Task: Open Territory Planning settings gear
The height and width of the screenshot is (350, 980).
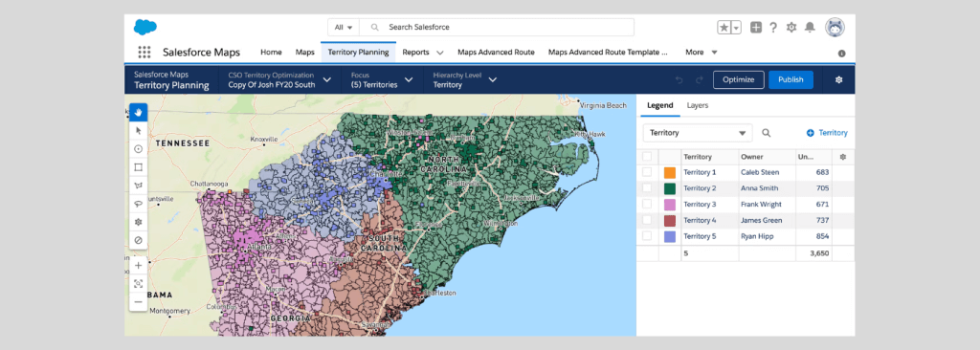Action: click(x=838, y=80)
